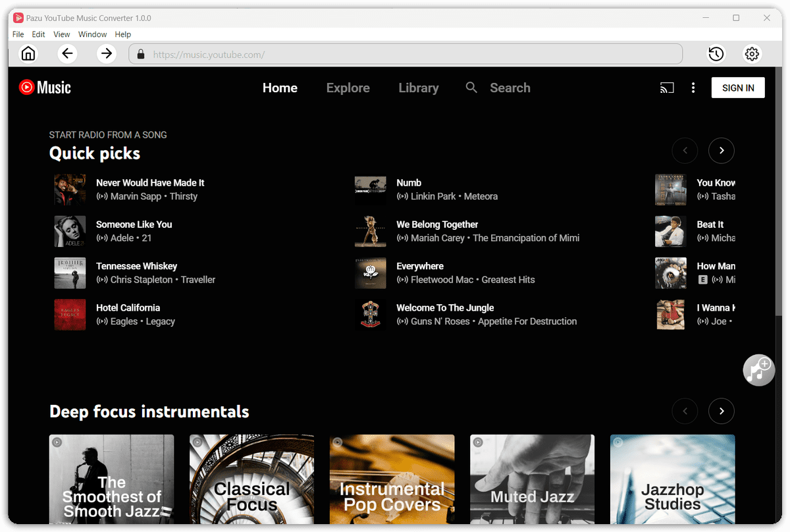Viewport: 790px width, 532px height.
Task: Open the Linkin Park artist link
Action: pyautogui.click(x=433, y=196)
